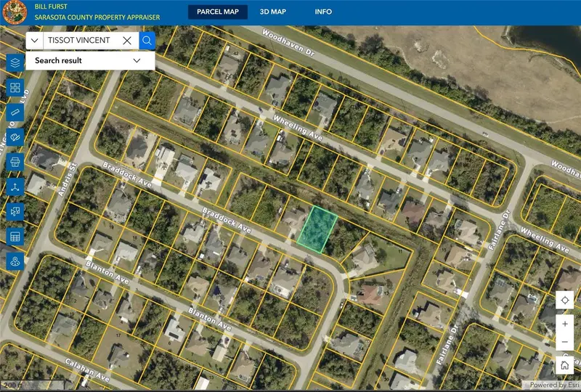The image size is (581, 392).
Task: Click the Woodhaven Dr street label at top
Action: point(288,43)
